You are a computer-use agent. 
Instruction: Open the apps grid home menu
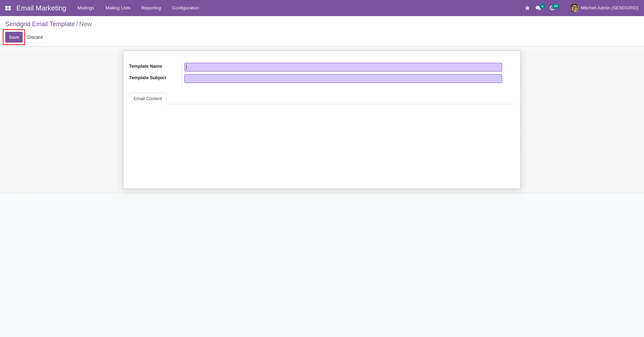coord(8,8)
